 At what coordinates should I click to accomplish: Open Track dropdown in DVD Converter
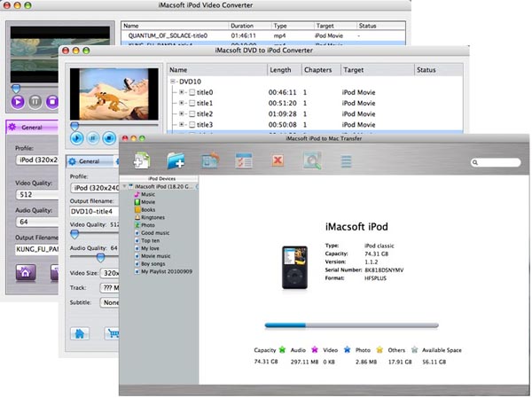coord(110,288)
